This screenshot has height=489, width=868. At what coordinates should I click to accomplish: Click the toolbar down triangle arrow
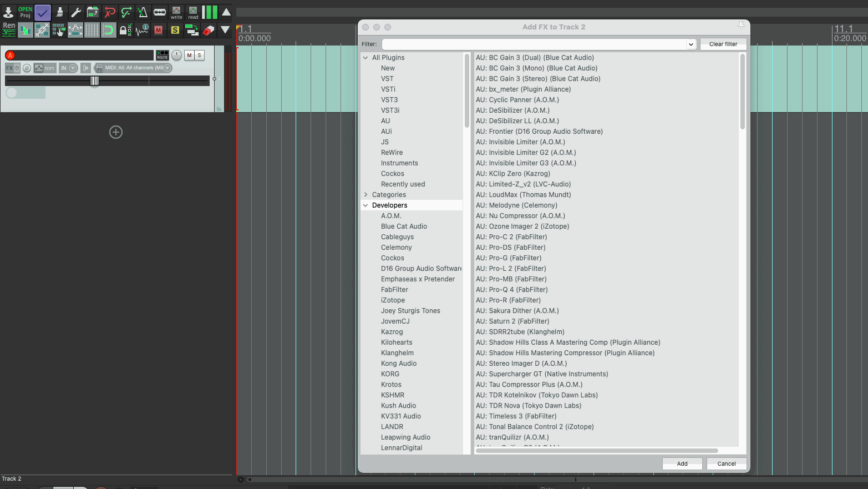point(225,29)
